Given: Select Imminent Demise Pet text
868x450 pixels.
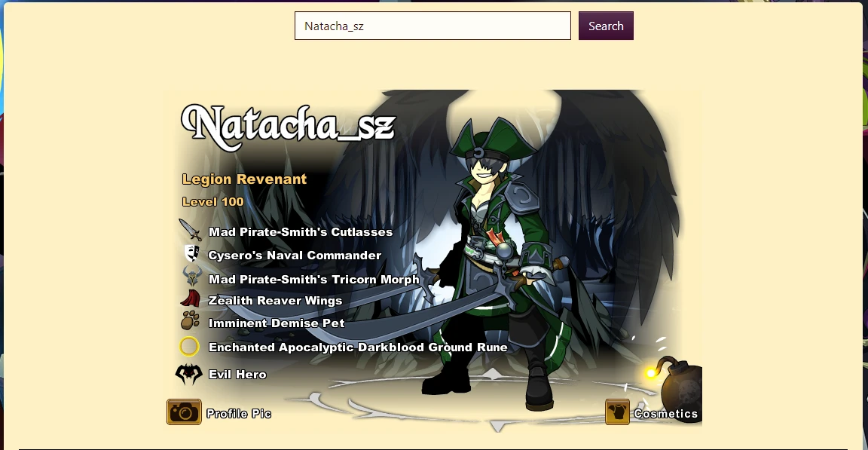Looking at the screenshot, I should 277,323.
